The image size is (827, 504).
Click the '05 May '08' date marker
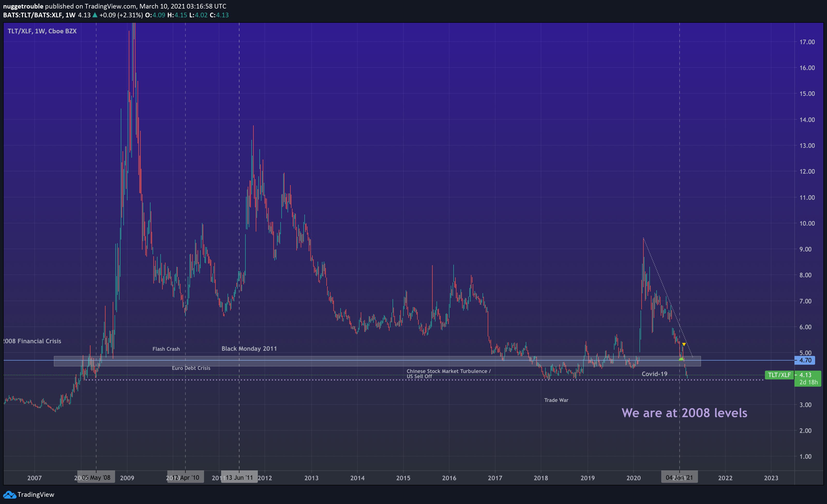tap(96, 477)
